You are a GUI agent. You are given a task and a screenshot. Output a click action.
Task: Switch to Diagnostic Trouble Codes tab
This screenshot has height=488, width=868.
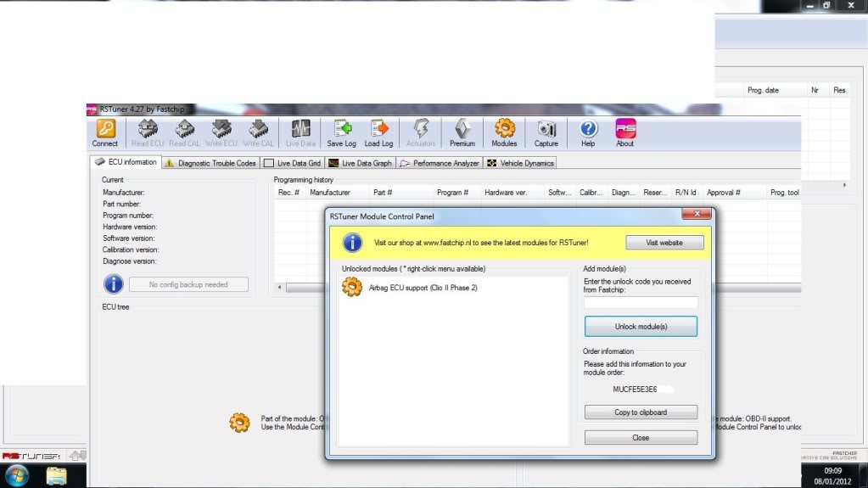click(210, 163)
